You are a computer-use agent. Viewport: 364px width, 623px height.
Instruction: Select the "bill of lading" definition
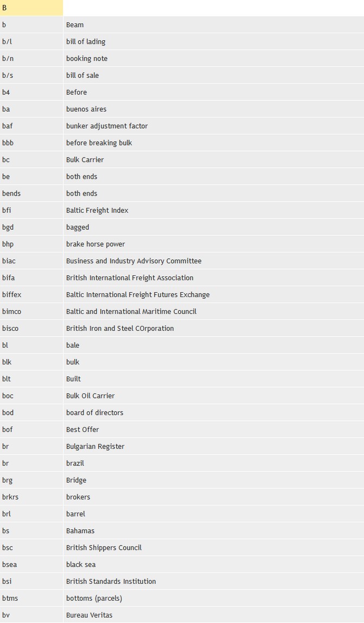point(86,42)
